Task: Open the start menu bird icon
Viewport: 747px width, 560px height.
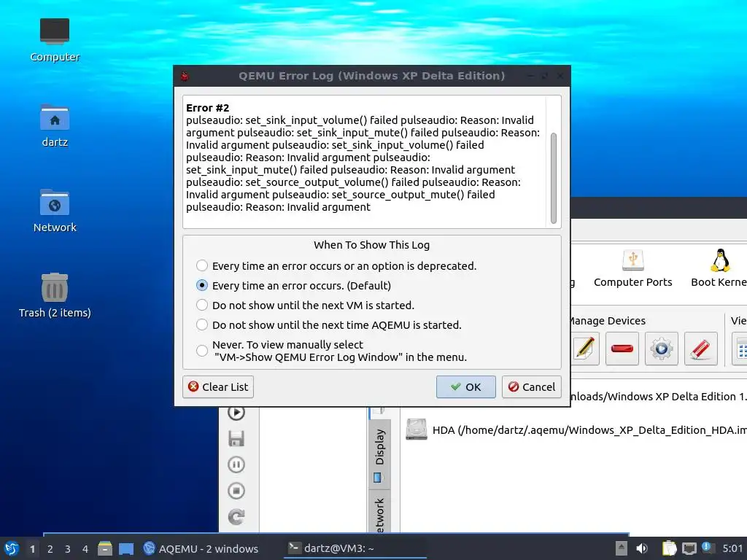Action: 12,548
